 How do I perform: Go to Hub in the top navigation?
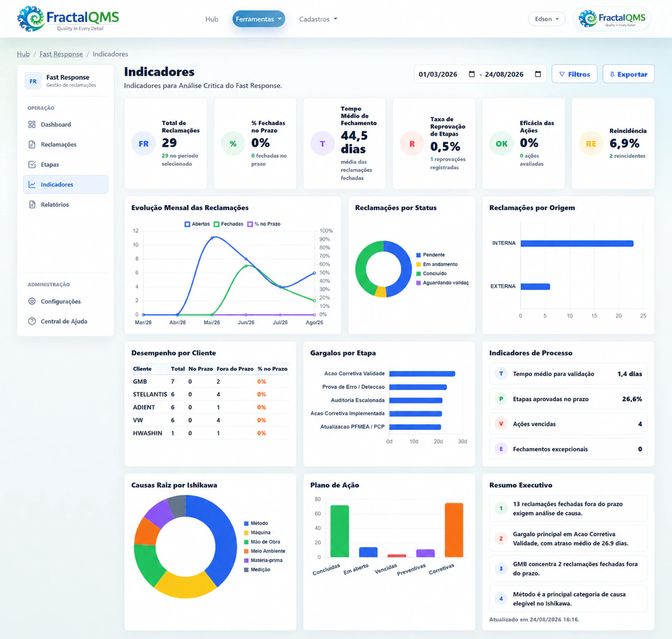(x=212, y=19)
